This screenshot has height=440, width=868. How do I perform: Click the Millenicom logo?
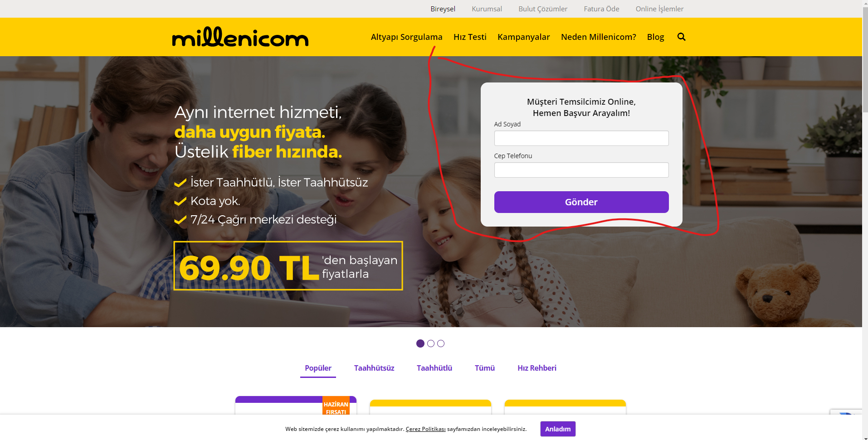tap(240, 37)
